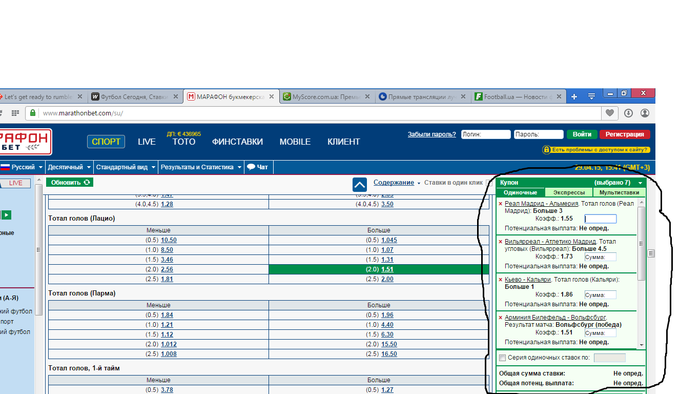
Task: Close the Футбол Сегодня tab
Action: [x=175, y=96]
